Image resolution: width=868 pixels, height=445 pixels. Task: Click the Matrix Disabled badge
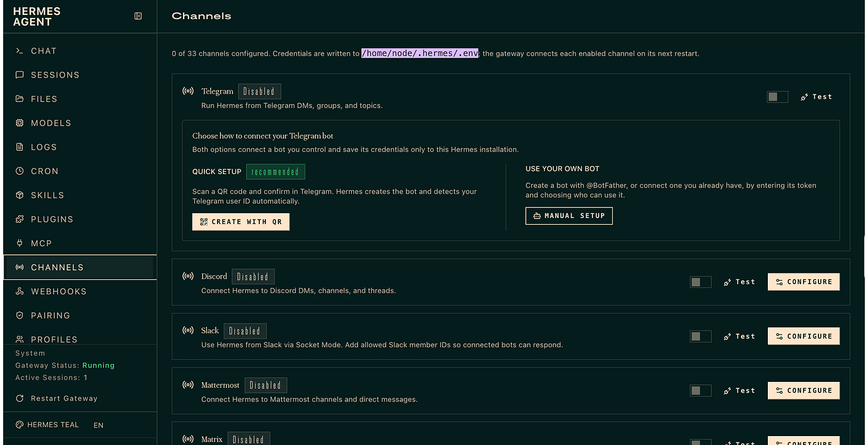(x=249, y=438)
